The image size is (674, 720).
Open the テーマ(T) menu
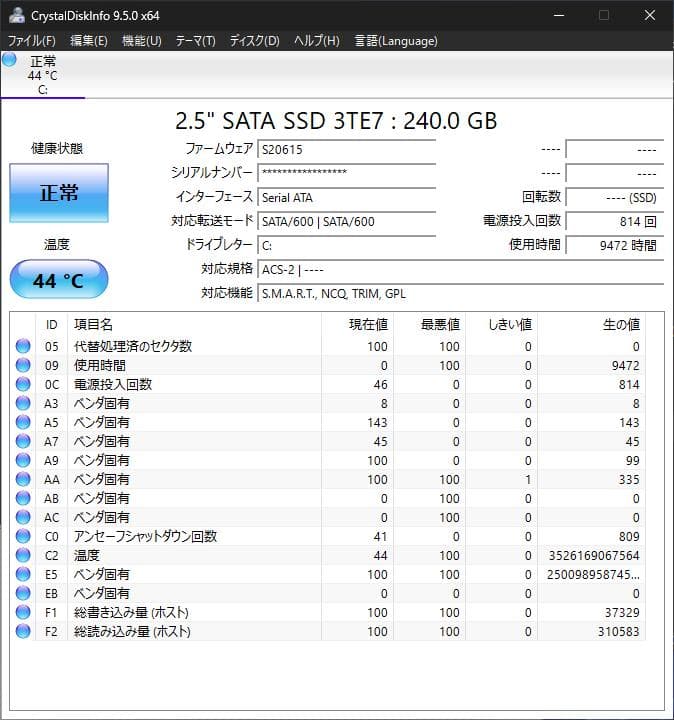[x=196, y=41]
